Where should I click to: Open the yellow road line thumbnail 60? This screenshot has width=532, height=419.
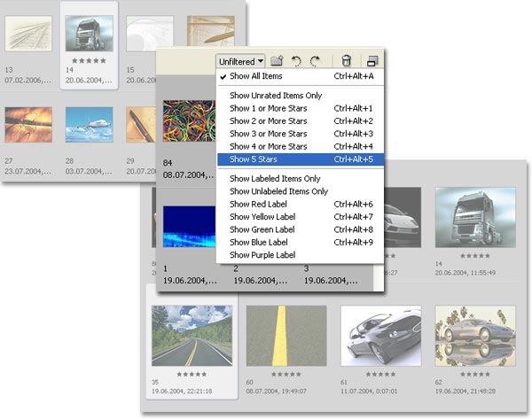click(286, 336)
